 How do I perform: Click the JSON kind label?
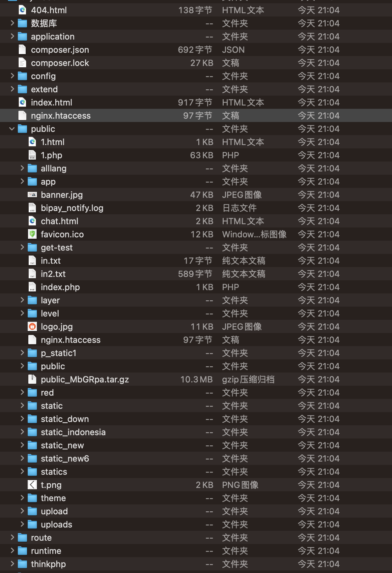[x=233, y=50]
